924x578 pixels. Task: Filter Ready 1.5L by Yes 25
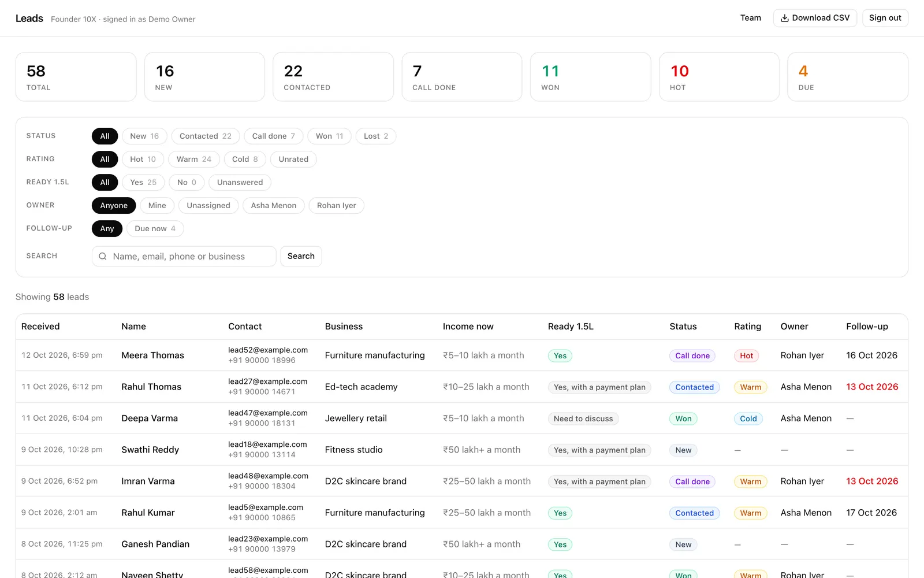point(143,182)
